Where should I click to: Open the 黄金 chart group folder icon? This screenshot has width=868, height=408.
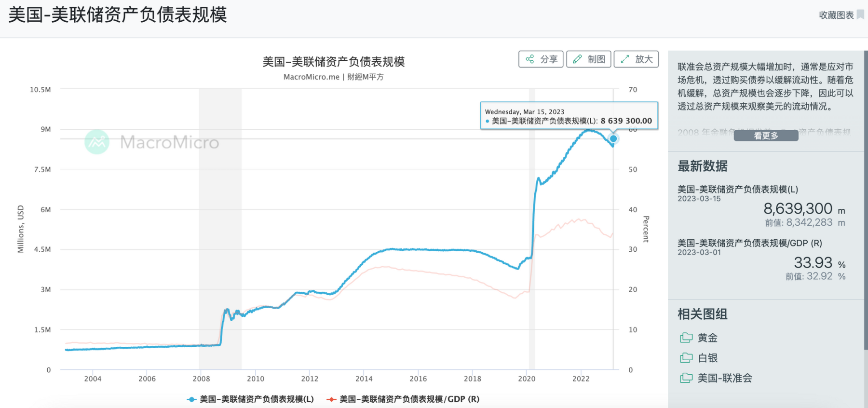(x=686, y=338)
